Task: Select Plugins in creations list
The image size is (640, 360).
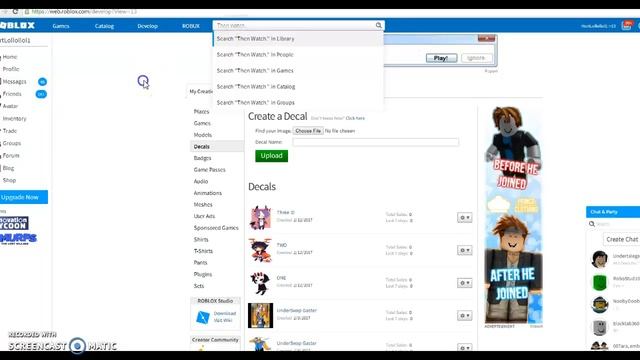Action: coord(203,275)
